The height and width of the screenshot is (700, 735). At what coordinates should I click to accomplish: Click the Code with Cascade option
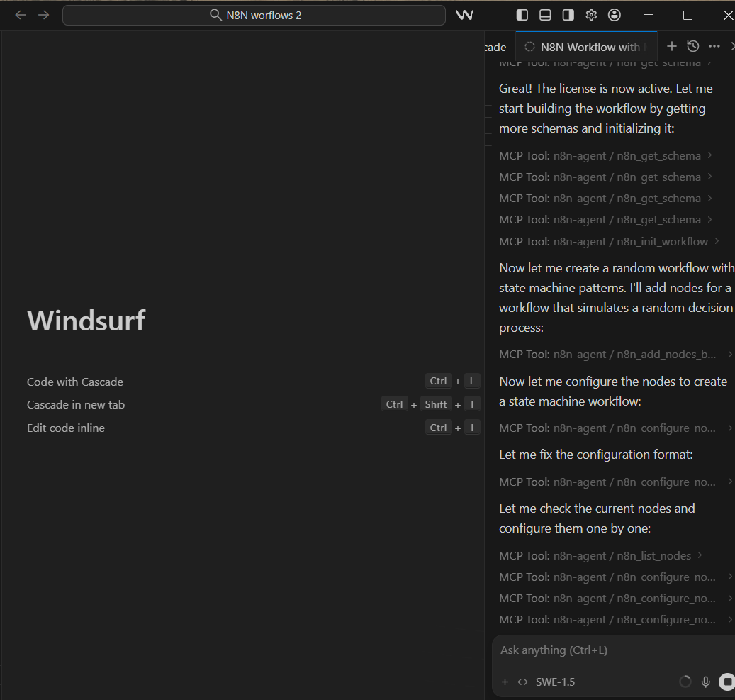pyautogui.click(x=74, y=382)
